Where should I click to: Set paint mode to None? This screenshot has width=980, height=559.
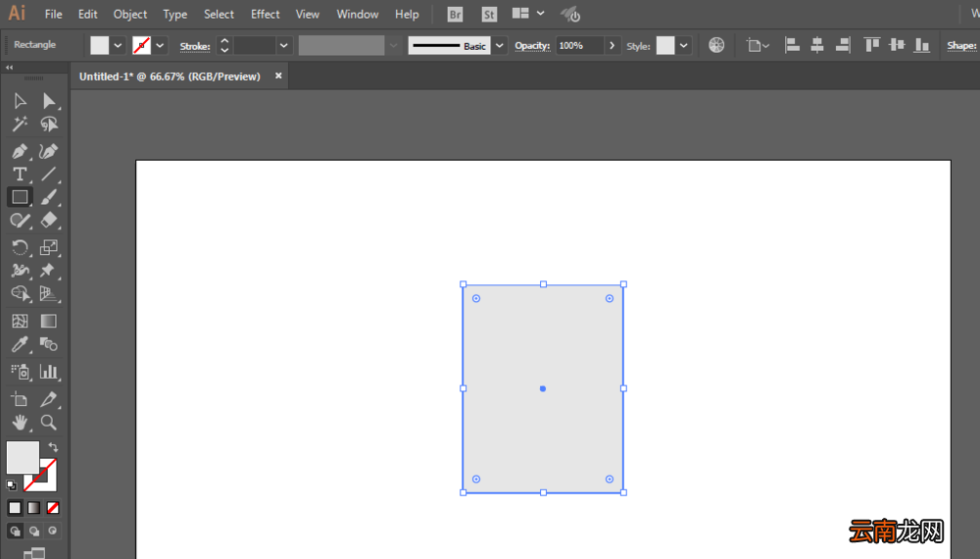click(x=53, y=508)
